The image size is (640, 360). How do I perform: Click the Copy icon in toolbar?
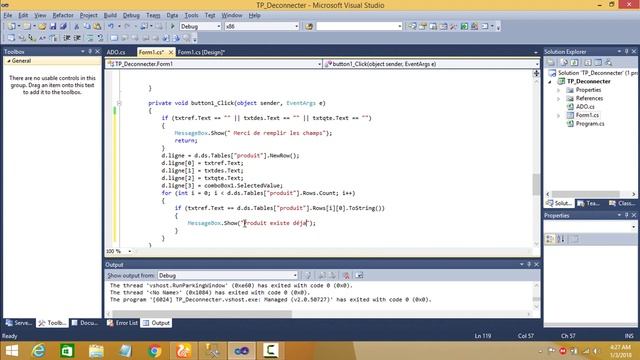pos(87,27)
